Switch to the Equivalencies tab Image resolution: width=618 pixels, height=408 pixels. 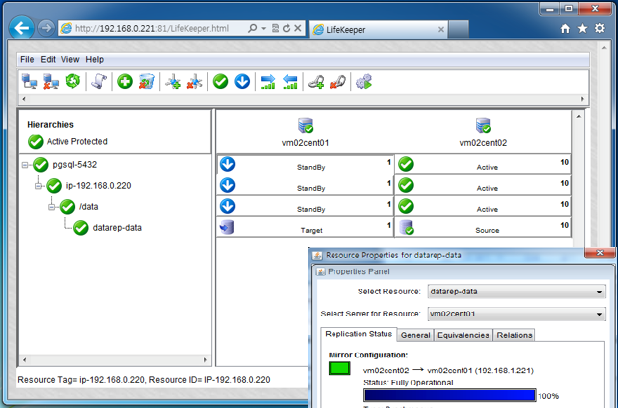click(x=463, y=335)
